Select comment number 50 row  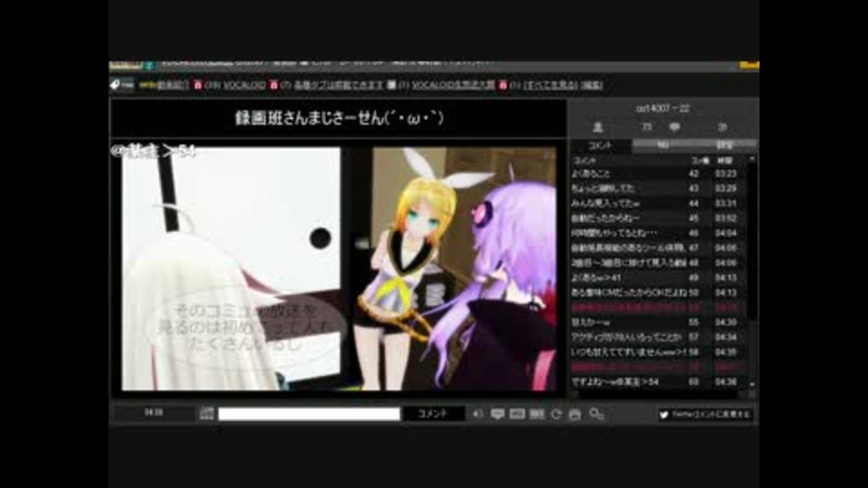point(657,293)
